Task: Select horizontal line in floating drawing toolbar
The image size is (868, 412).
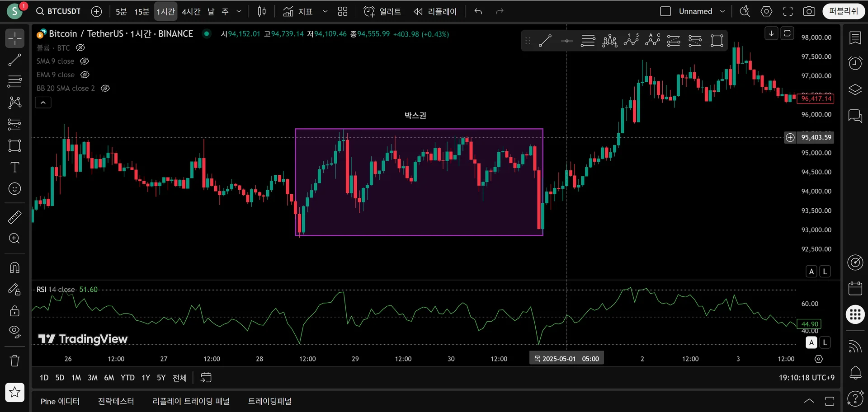Action: [567, 41]
